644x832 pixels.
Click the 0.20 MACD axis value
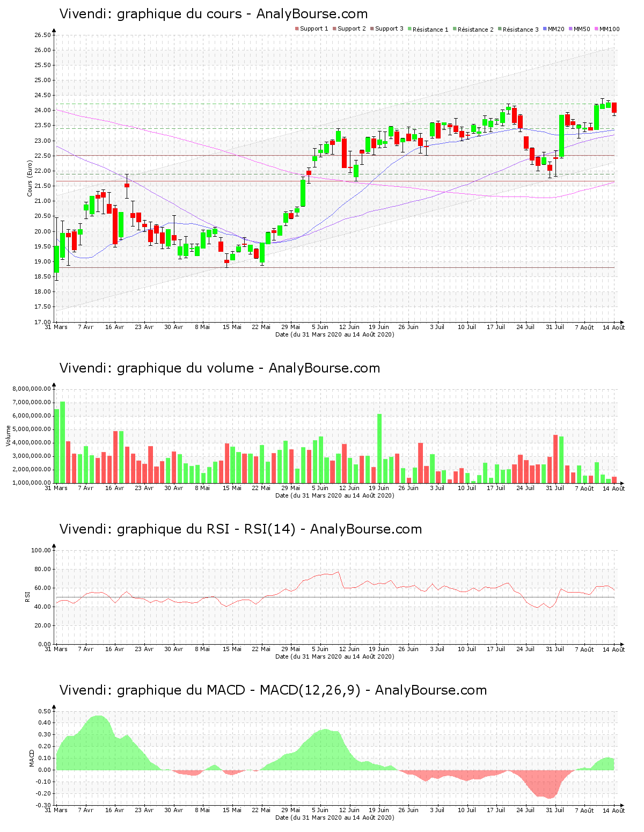[45, 747]
